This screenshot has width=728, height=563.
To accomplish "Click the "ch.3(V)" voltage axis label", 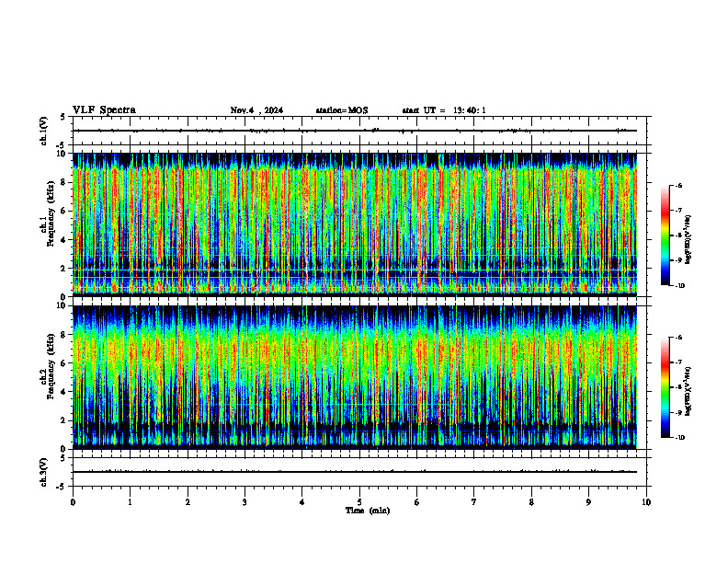I will (x=43, y=472).
